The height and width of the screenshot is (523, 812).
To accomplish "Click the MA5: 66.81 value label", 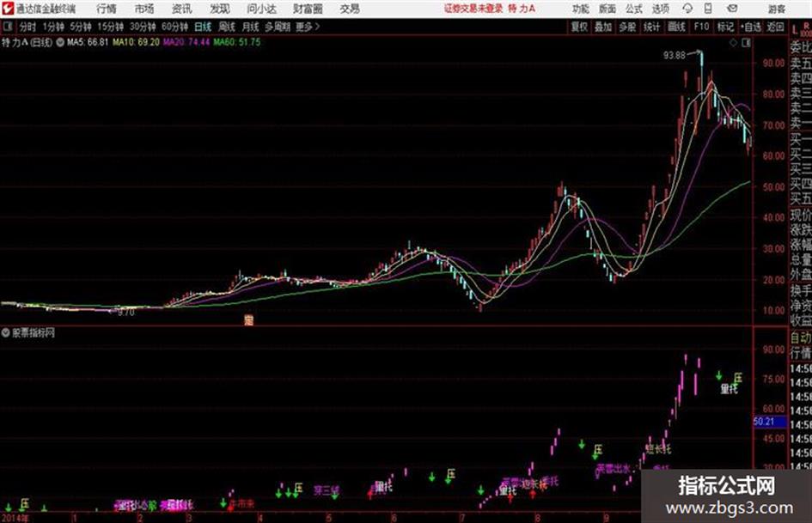I will 88,42.
